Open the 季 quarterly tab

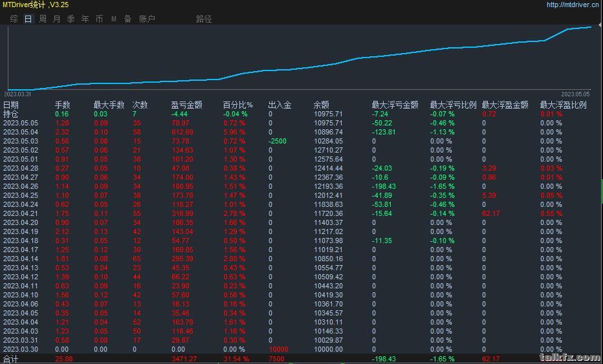coord(71,19)
